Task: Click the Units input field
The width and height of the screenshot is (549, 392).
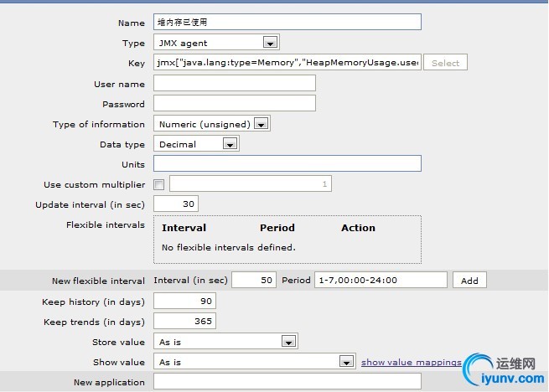Action: (287, 163)
